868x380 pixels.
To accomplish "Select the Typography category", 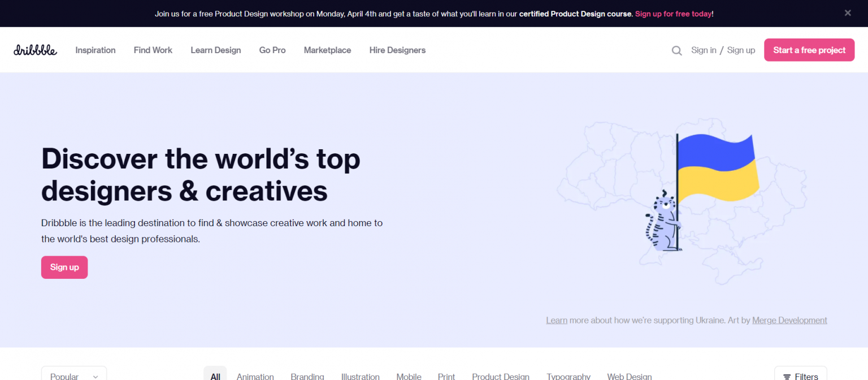I will tap(568, 375).
